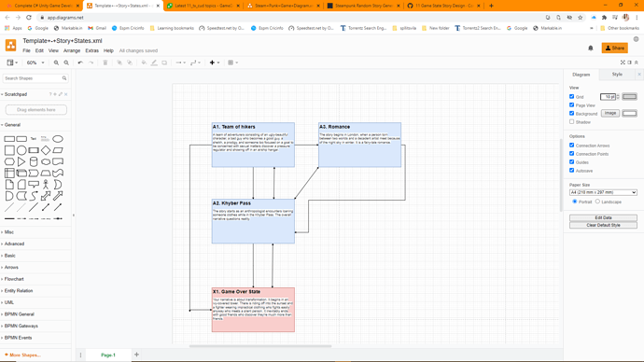The image size is (644, 362).
Task: Open the insert plus dropdown
Action: pos(215,63)
